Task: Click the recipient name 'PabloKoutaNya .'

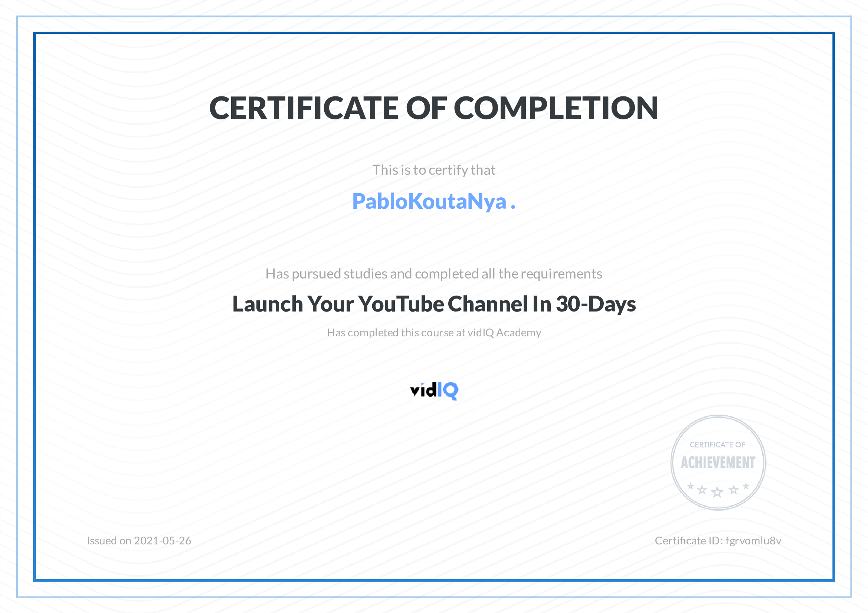Action: 433,201
